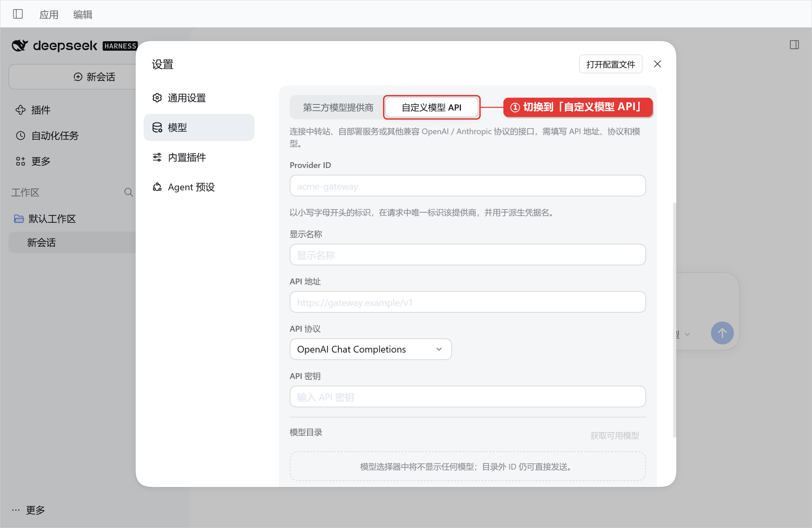The width and height of the screenshot is (812, 528).
Task: Focus the Provider ID input field
Action: pos(468,186)
